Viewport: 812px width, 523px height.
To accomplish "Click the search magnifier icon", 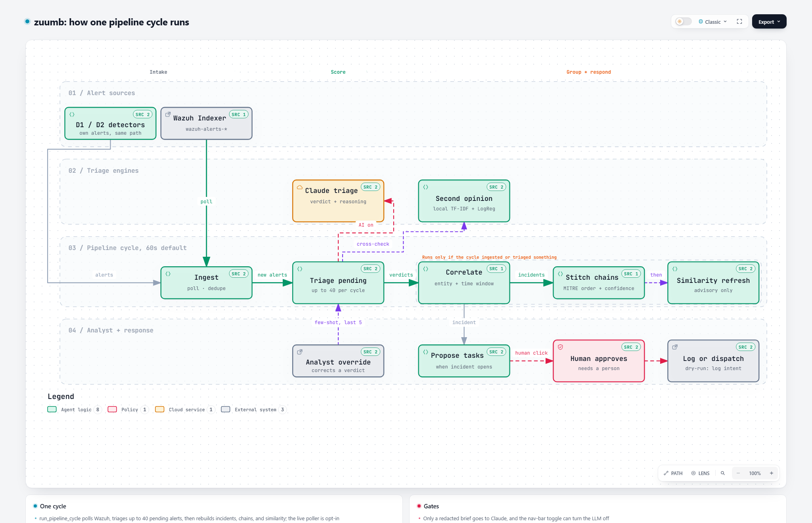I will (x=723, y=473).
